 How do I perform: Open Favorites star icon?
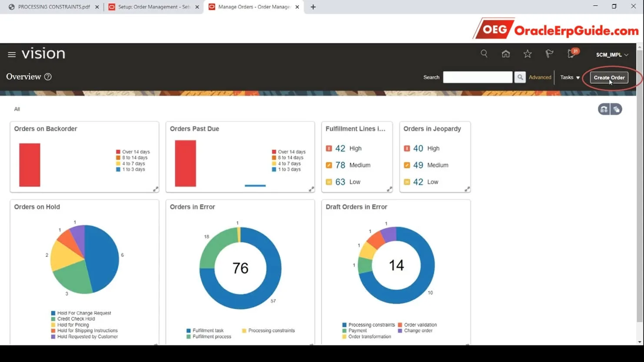coord(528,54)
